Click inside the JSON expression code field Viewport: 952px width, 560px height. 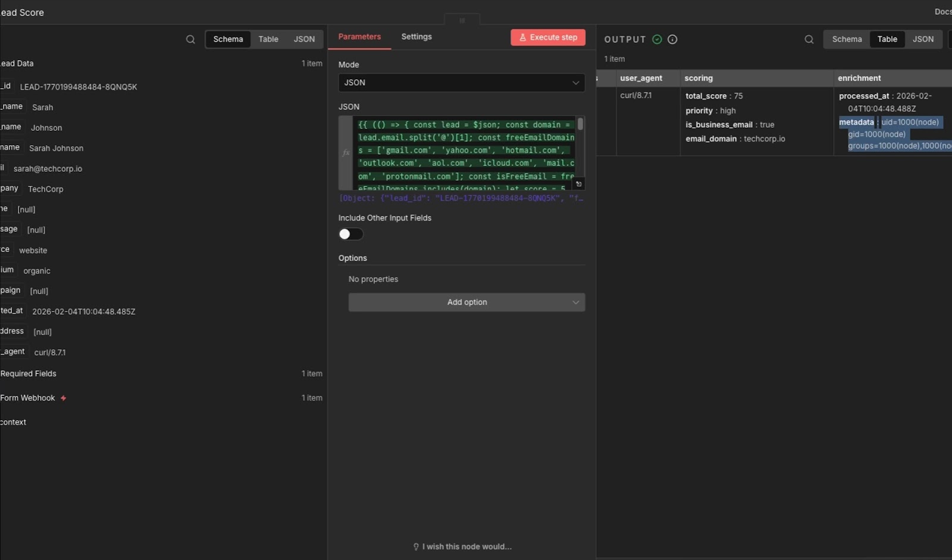[x=465, y=150]
